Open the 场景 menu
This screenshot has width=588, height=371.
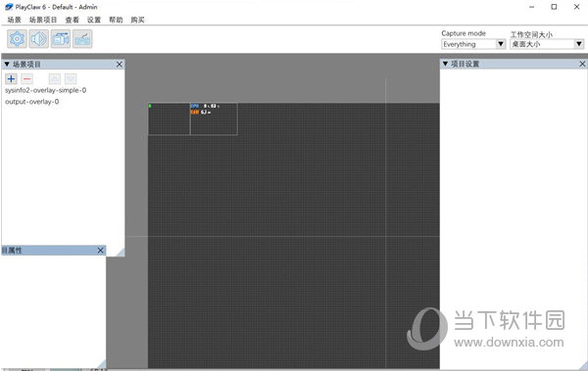[x=15, y=20]
